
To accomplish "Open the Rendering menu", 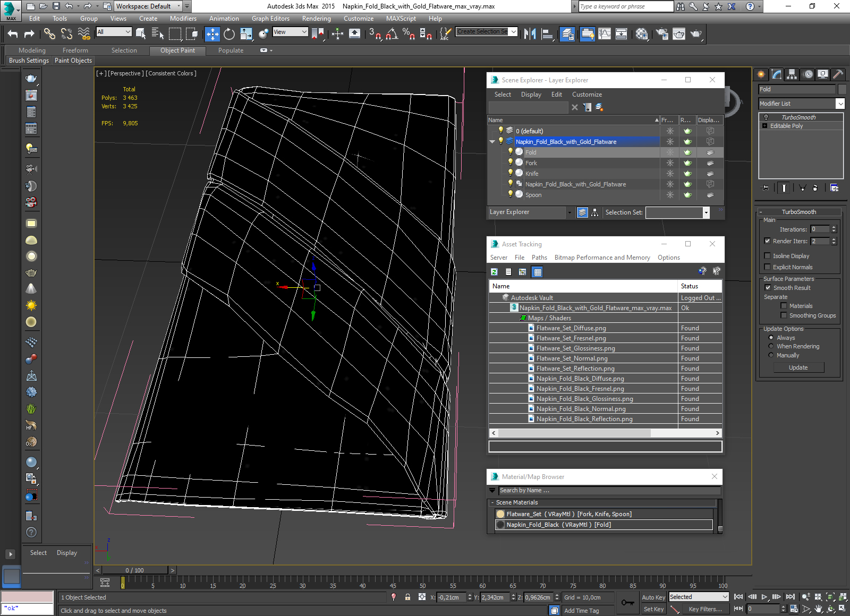I will pyautogui.click(x=316, y=19).
